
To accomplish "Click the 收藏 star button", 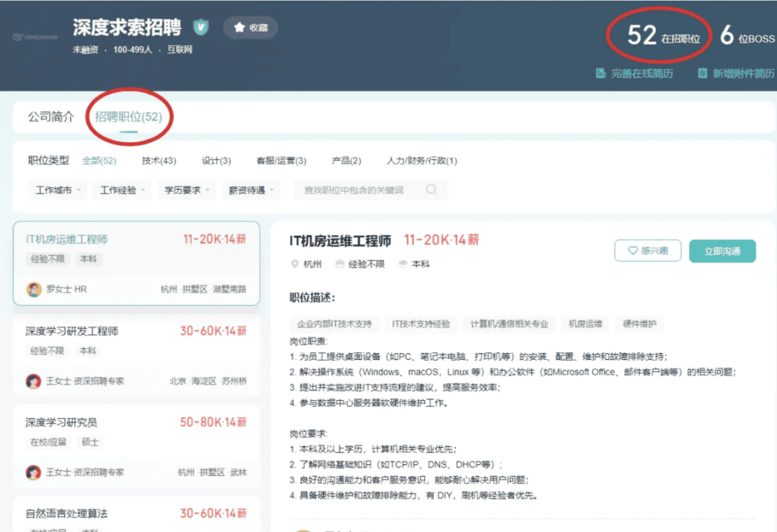I will click(x=250, y=28).
